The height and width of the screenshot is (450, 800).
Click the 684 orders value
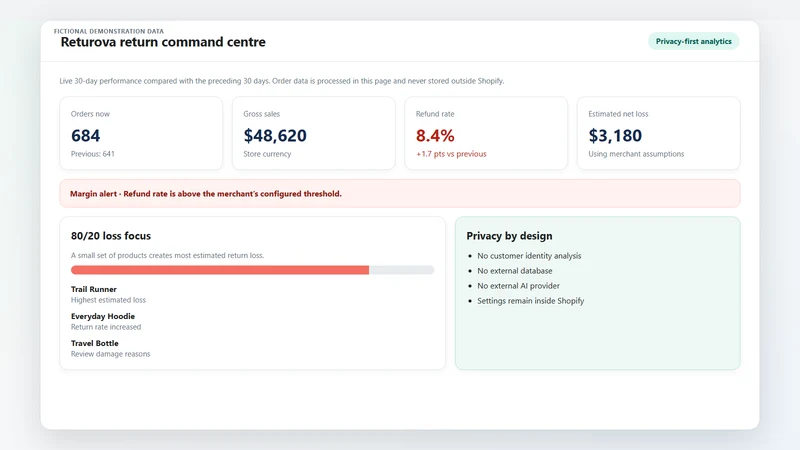85,136
